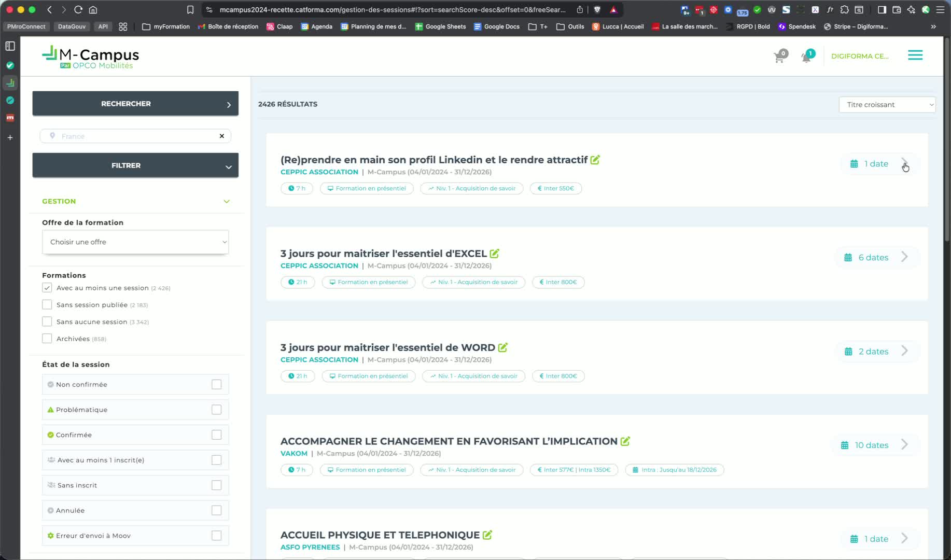
Task: Open the DataGouv bookmark
Action: point(72,26)
